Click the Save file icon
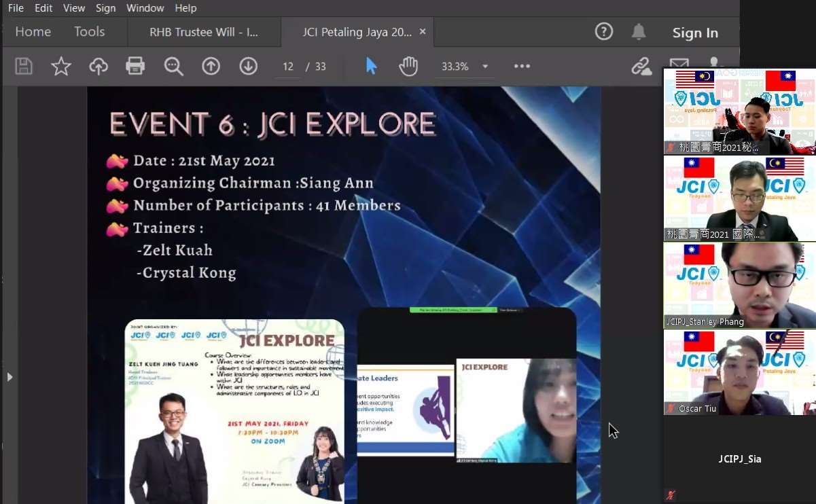This screenshot has height=504, width=816. (24, 66)
